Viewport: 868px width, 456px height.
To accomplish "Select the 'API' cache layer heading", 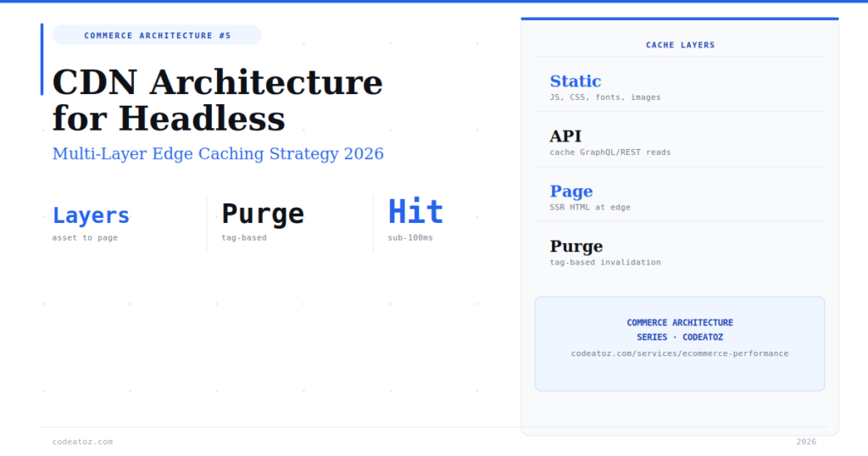I will (x=565, y=136).
